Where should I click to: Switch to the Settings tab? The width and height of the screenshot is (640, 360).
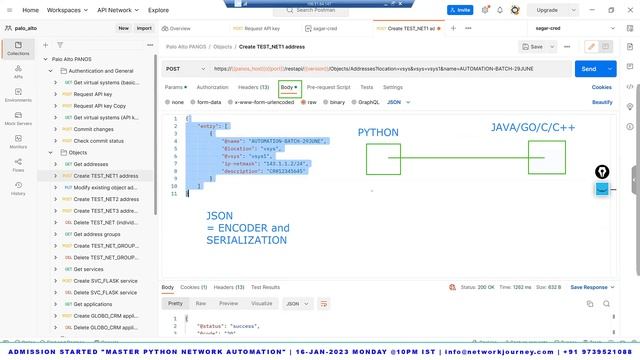[393, 87]
